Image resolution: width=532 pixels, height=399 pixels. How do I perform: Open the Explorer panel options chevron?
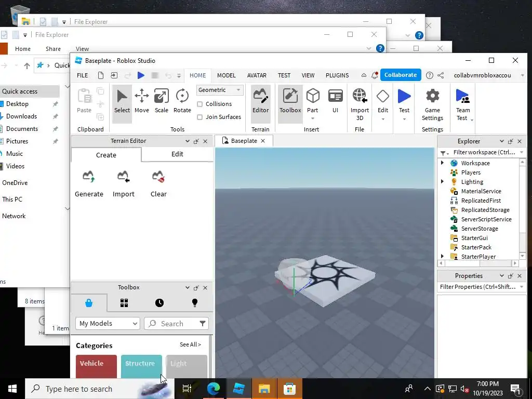[501, 141]
